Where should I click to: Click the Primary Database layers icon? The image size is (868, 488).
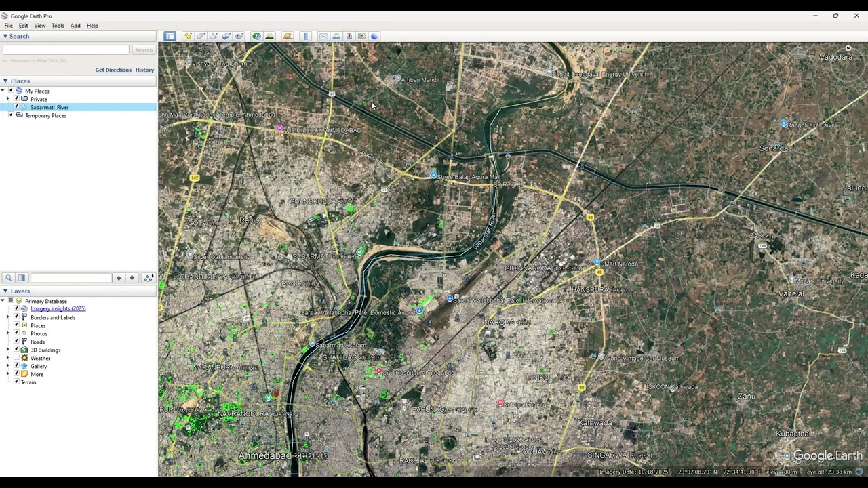pyautogui.click(x=19, y=301)
